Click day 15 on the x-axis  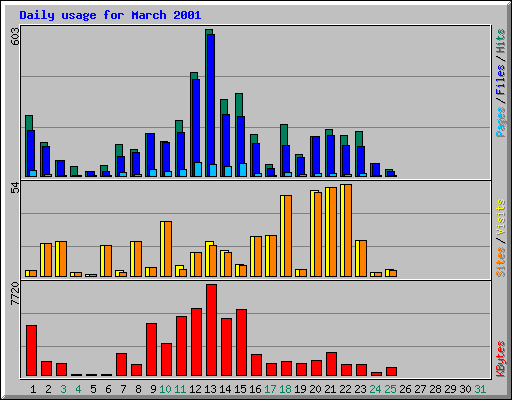pyautogui.click(x=240, y=389)
